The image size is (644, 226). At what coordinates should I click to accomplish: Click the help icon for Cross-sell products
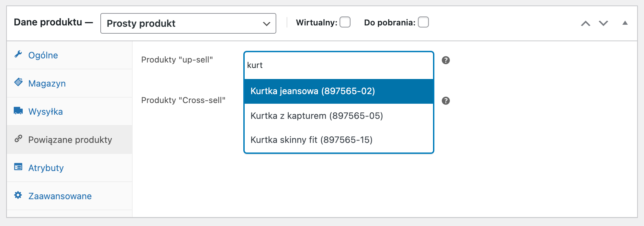[x=446, y=101]
